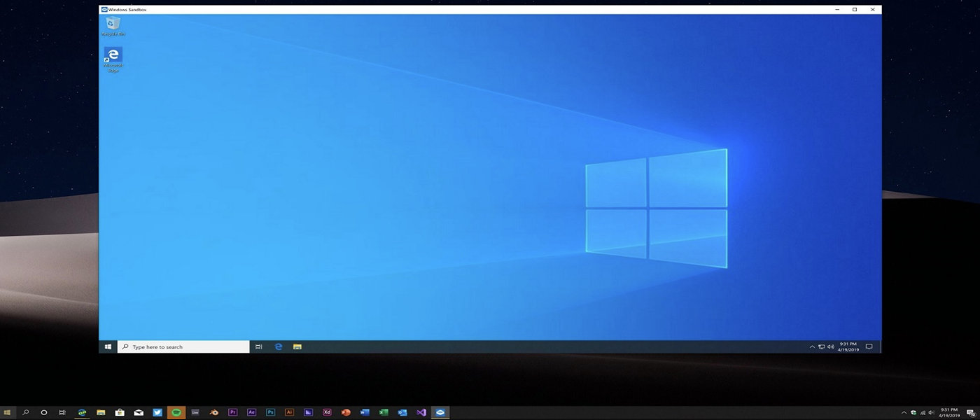
Task: Start Adobe Illustrator via its taskbar icon
Action: coord(289,413)
